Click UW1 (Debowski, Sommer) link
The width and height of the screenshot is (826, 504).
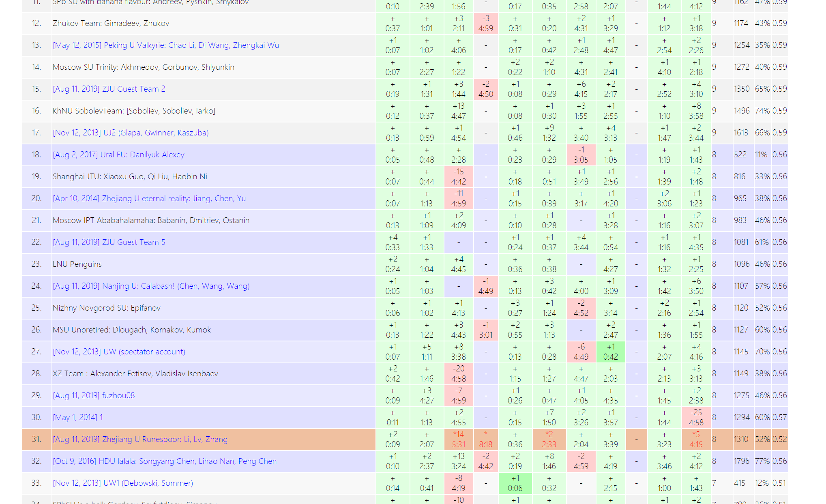[123, 483]
